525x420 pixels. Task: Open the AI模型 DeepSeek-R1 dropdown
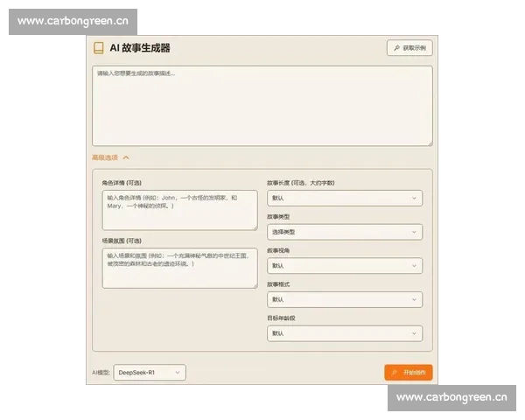[x=150, y=373]
